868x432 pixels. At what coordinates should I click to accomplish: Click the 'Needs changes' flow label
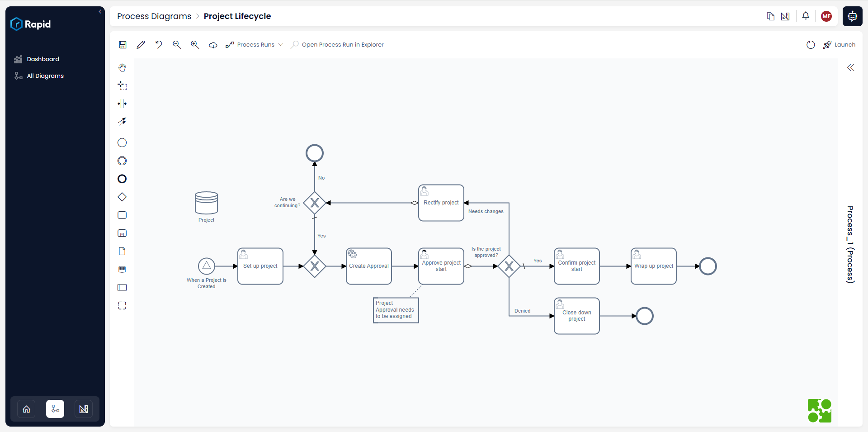click(486, 211)
